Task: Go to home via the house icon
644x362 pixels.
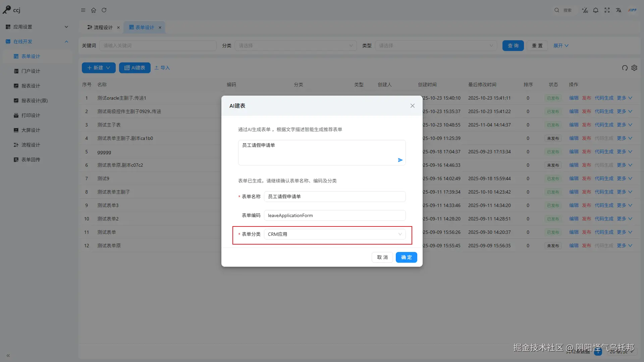Action: tap(94, 10)
